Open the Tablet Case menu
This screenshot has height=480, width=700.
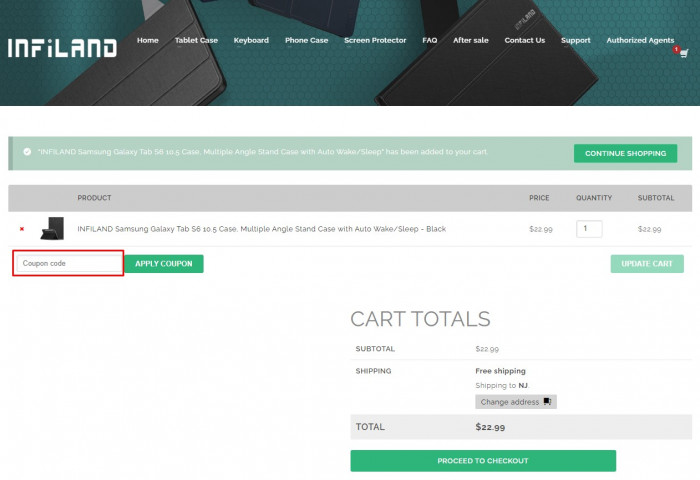pos(196,40)
